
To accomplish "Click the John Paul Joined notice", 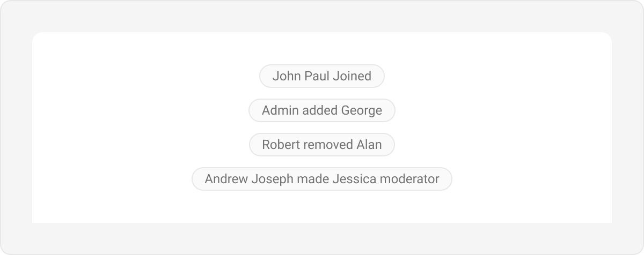I will click(x=322, y=76).
